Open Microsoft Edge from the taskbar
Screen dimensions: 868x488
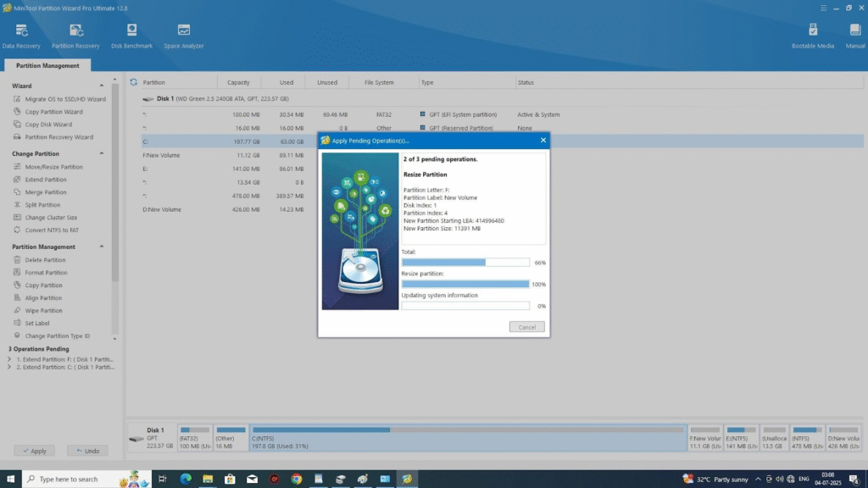pyautogui.click(x=186, y=480)
